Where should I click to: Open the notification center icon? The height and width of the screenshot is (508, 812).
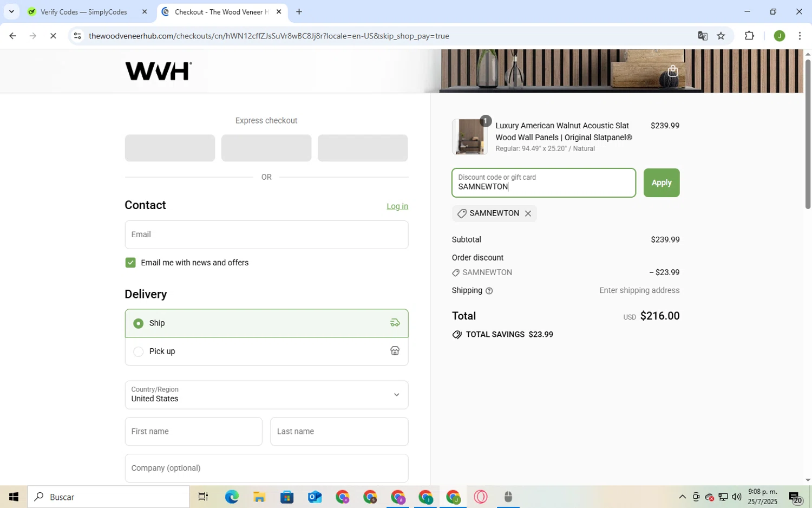[x=795, y=497]
